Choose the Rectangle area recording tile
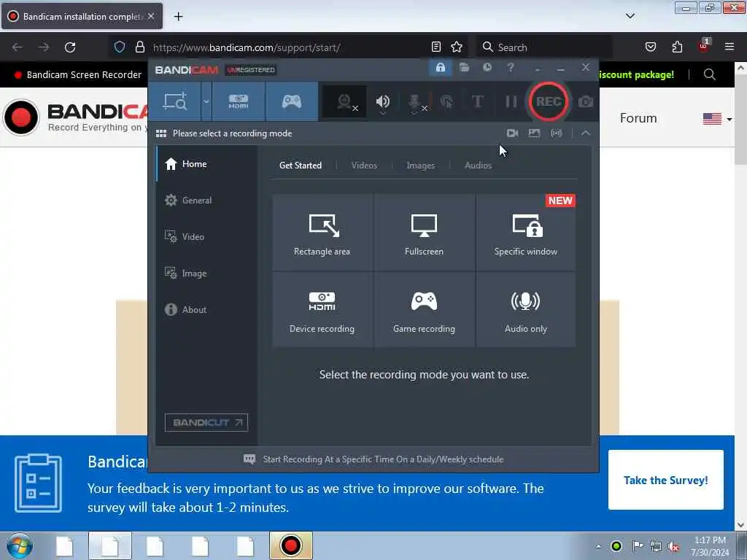Screen dimensions: 747x560 [322, 232]
